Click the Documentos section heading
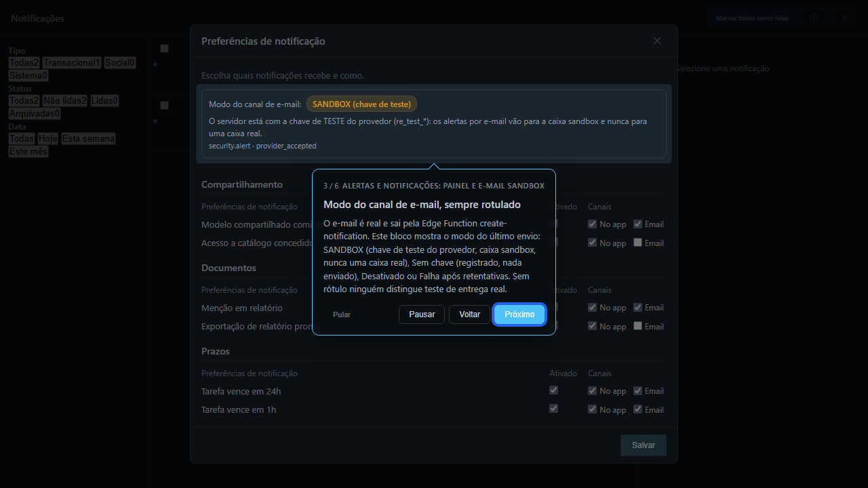Image resolution: width=868 pixels, height=488 pixels. [x=229, y=268]
